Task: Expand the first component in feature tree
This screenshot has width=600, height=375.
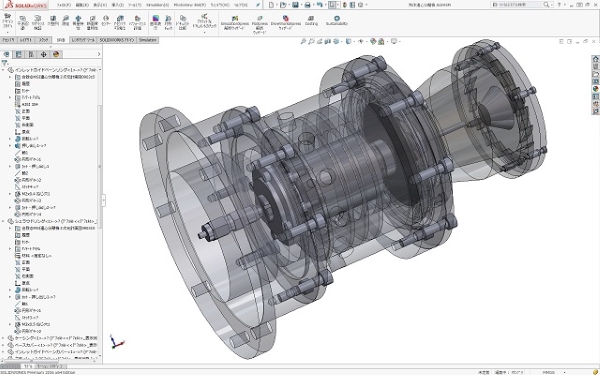Action: point(3,70)
